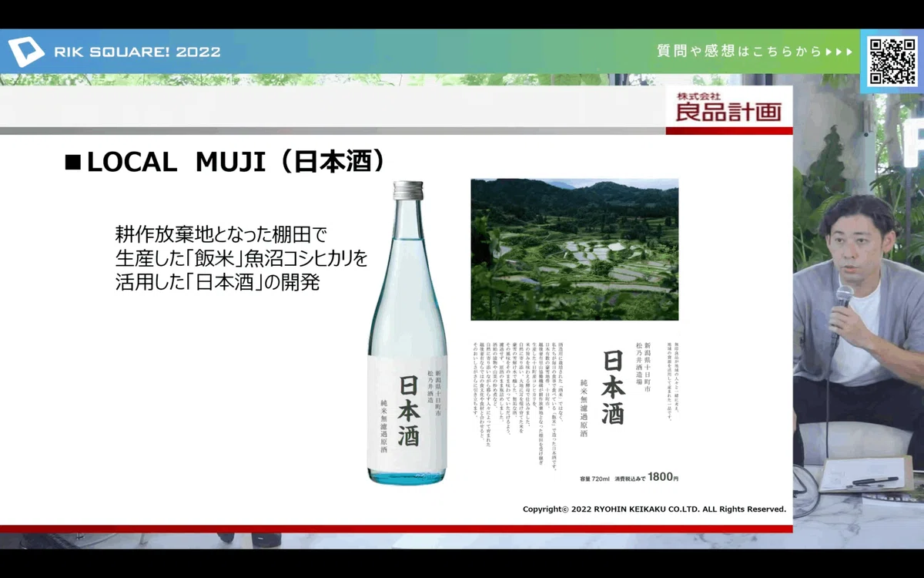Click the bottle's silver cap
Screen dimensions: 924x578
pyautogui.click(x=408, y=190)
